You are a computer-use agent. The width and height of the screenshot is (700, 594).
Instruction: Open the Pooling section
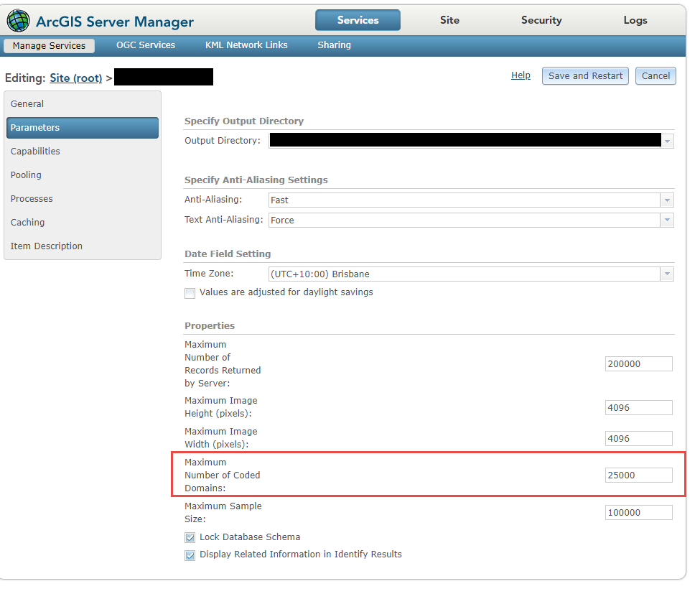[83, 175]
